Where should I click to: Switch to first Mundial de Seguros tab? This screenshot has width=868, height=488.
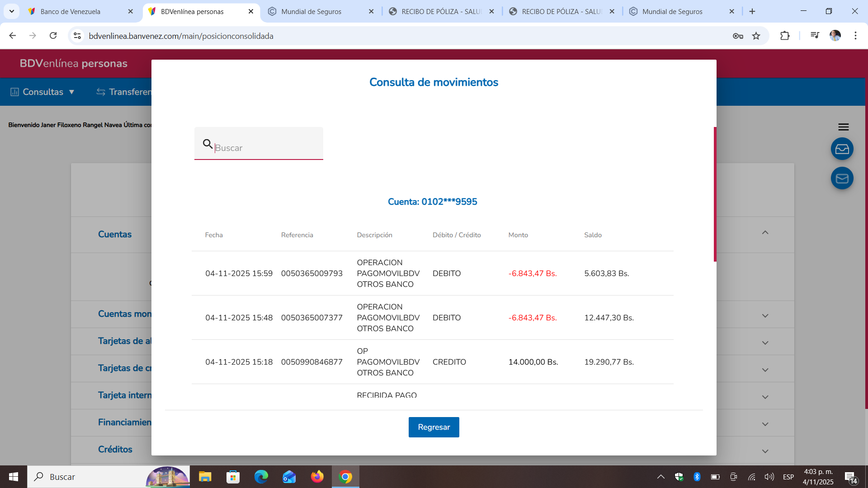[x=311, y=12]
